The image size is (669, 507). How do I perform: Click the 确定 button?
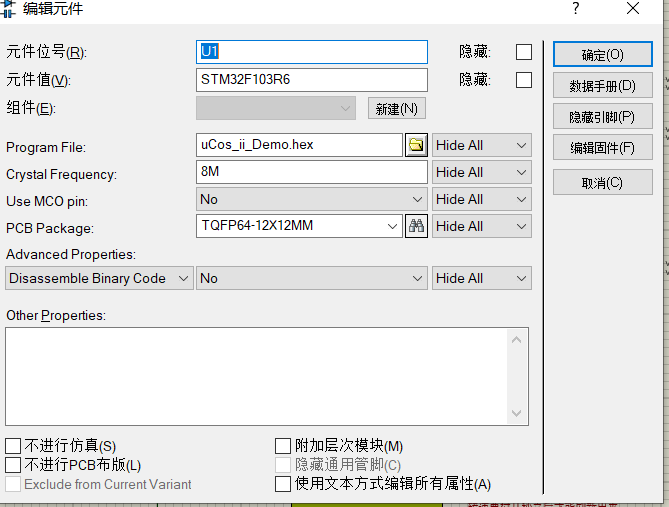point(602,54)
